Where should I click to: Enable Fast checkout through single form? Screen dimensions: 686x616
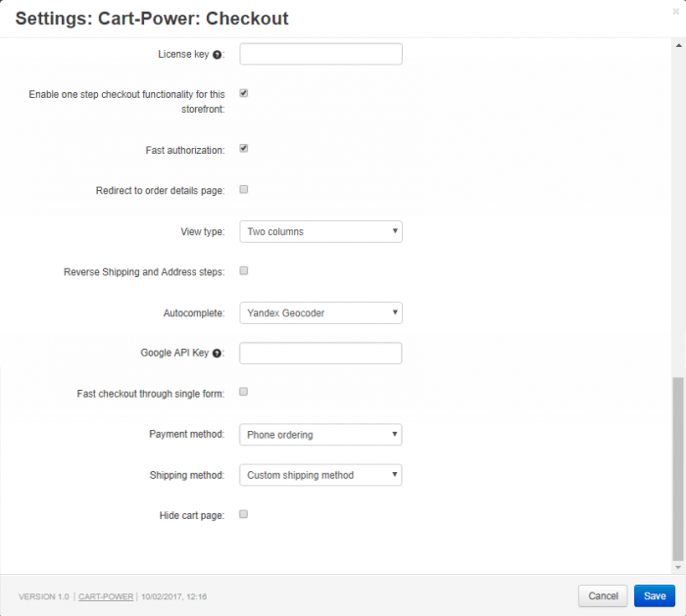point(243,392)
